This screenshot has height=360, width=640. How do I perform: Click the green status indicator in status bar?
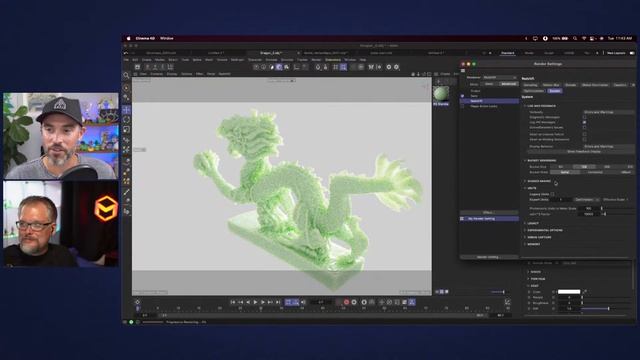pos(131,322)
